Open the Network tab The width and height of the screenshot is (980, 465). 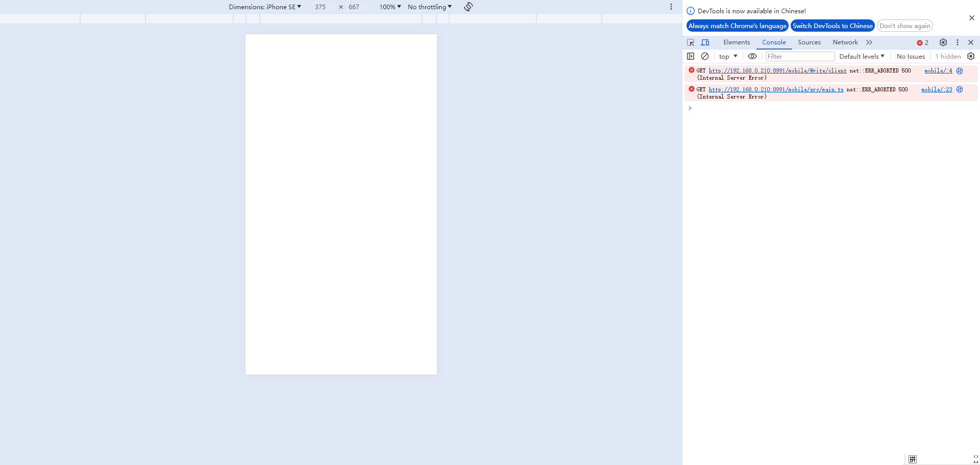(845, 42)
